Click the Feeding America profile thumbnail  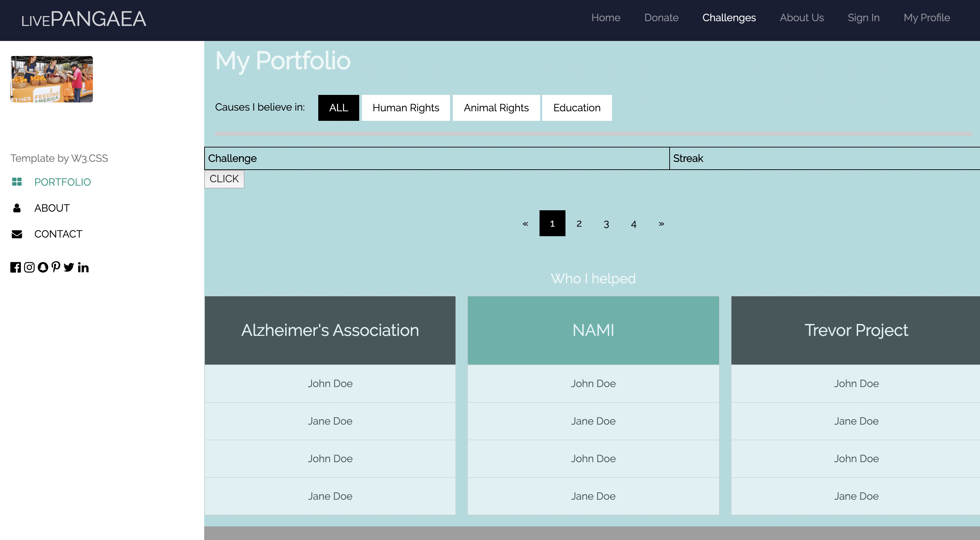coord(52,79)
